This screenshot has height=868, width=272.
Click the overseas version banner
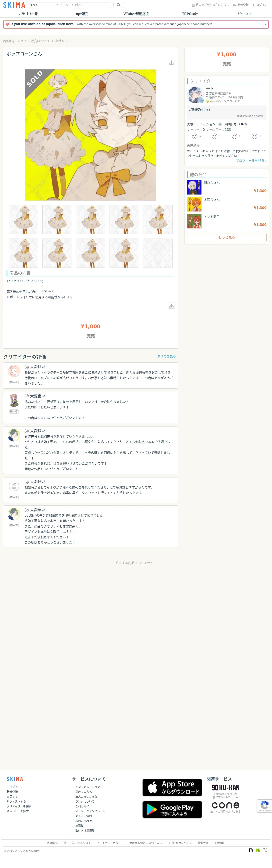click(136, 24)
